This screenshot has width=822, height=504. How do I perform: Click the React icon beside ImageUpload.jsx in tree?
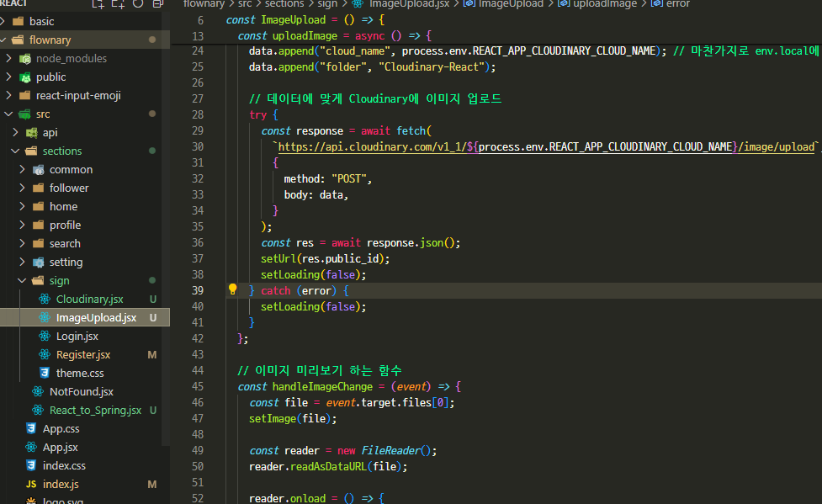(45, 317)
